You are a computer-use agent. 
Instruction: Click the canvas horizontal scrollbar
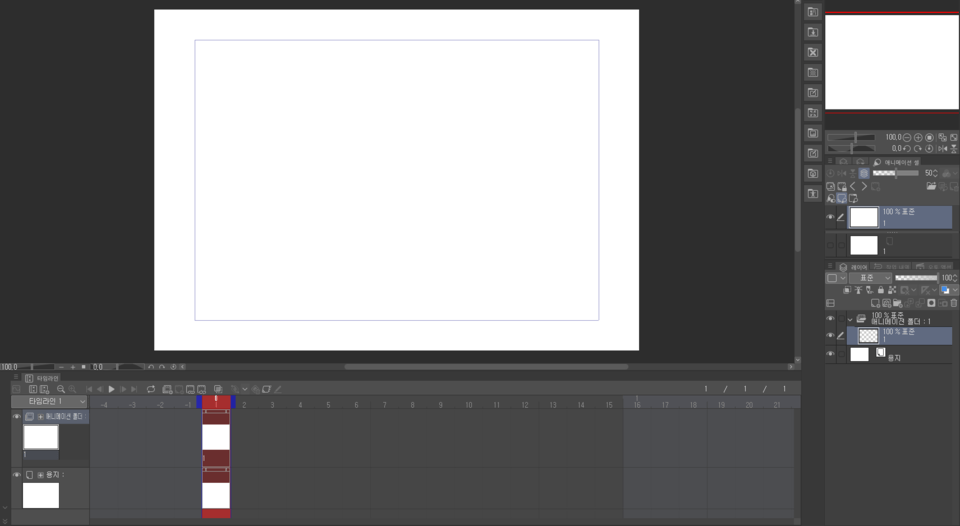[486, 367]
